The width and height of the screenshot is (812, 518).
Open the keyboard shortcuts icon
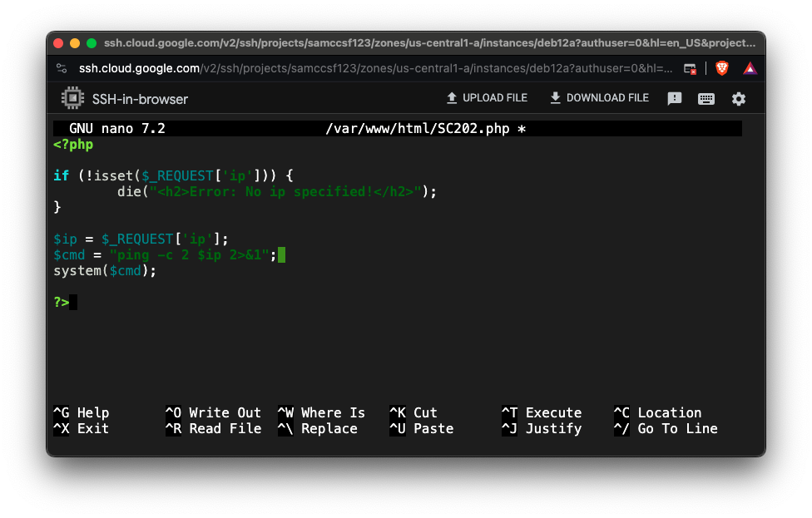[x=706, y=99]
